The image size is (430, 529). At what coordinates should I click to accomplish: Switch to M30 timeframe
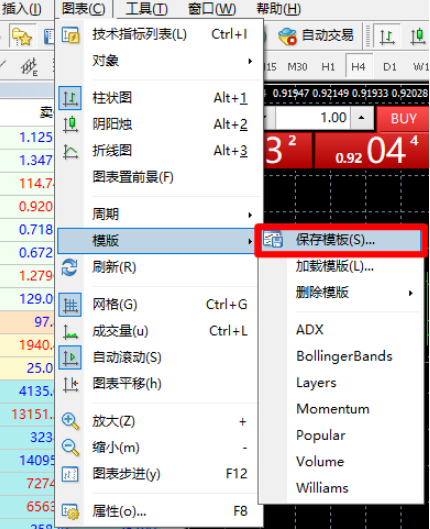click(x=297, y=67)
